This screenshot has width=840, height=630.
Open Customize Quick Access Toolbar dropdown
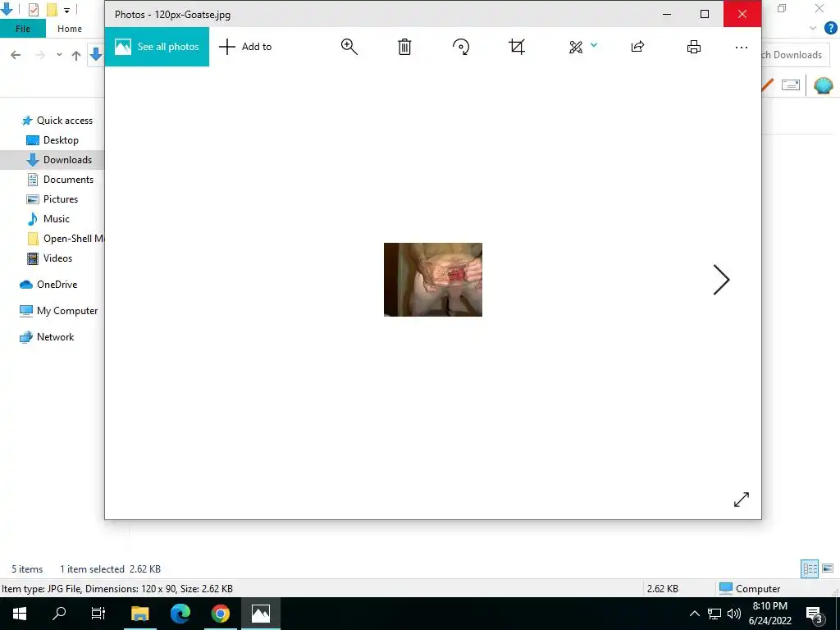66,10
